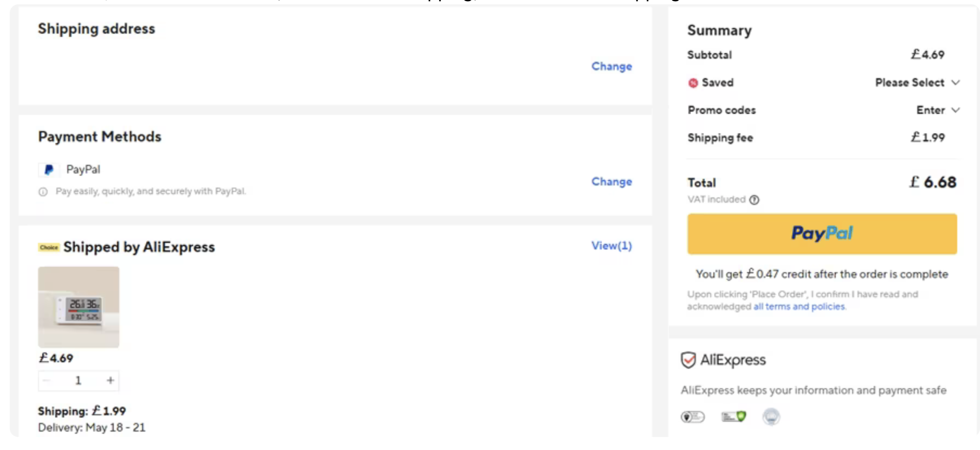
Task: Click the Total amount £ 6.68
Action: pos(932,182)
